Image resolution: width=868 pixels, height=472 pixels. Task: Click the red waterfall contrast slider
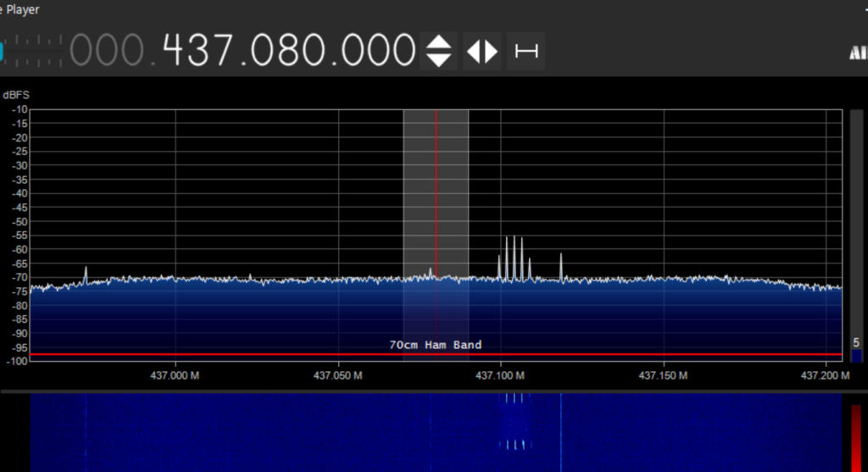point(856,436)
